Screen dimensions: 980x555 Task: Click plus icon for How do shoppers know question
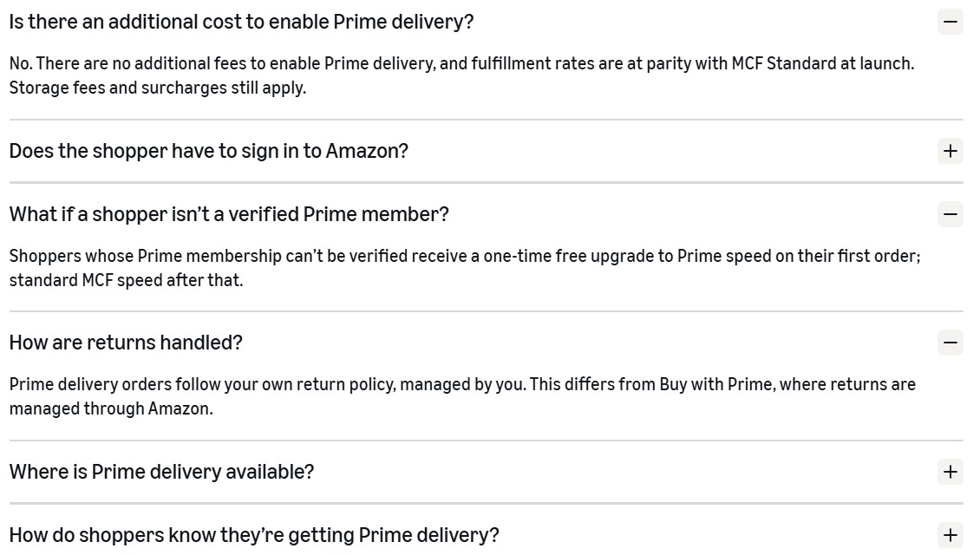pyautogui.click(x=950, y=535)
